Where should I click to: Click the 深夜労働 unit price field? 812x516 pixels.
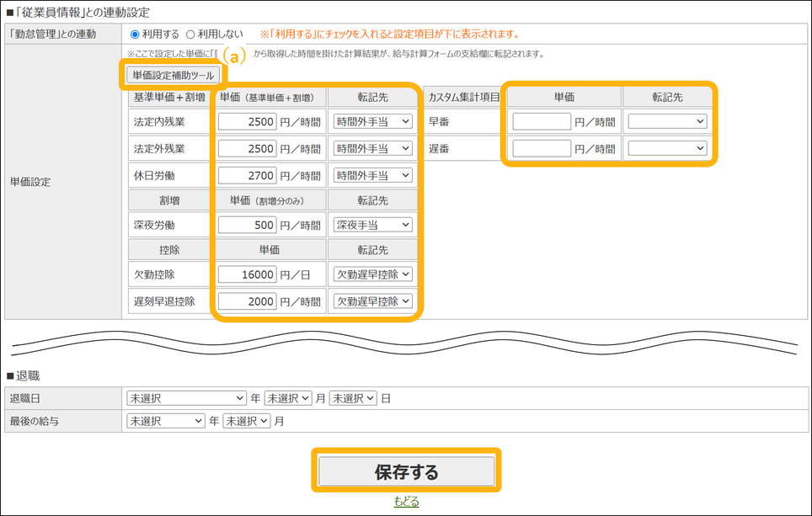[x=248, y=225]
